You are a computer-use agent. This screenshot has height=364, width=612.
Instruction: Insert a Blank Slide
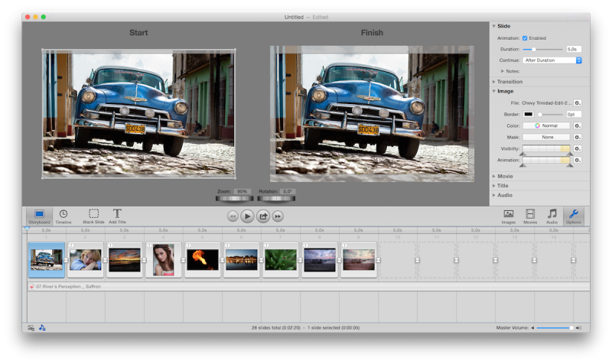click(x=93, y=216)
